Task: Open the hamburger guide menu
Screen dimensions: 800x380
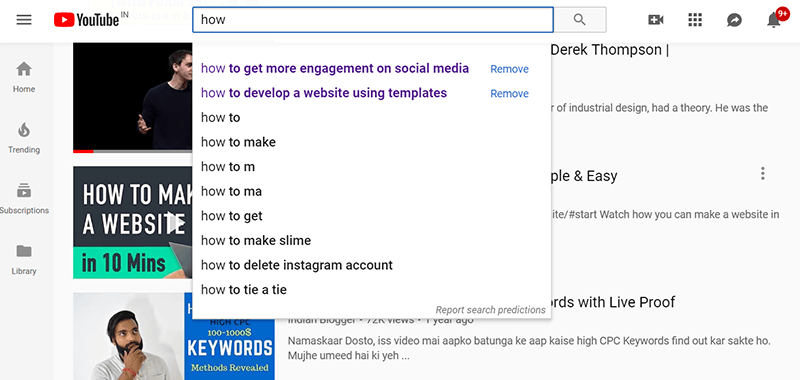Action: 24,20
